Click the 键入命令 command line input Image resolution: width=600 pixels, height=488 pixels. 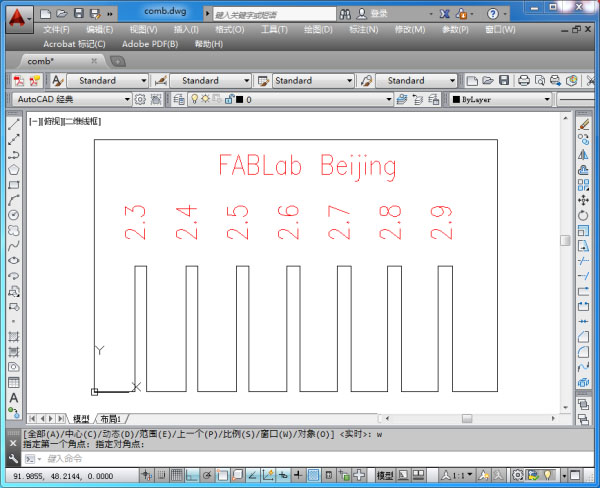306,458
